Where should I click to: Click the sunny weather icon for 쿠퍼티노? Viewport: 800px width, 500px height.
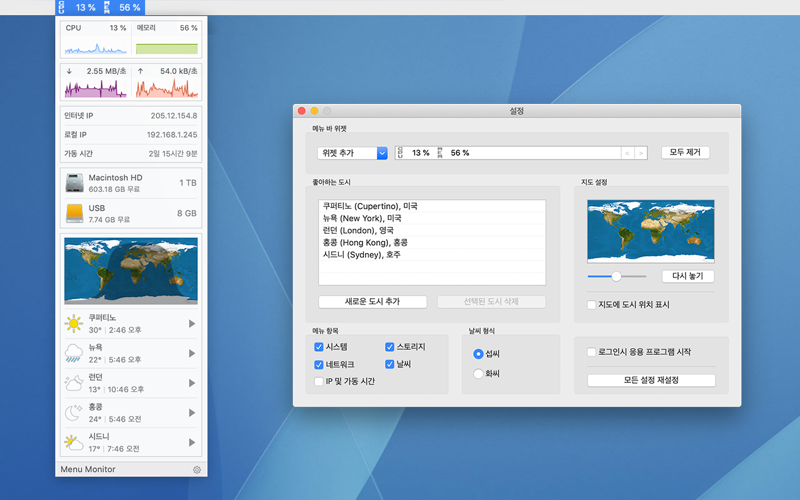coord(74,323)
